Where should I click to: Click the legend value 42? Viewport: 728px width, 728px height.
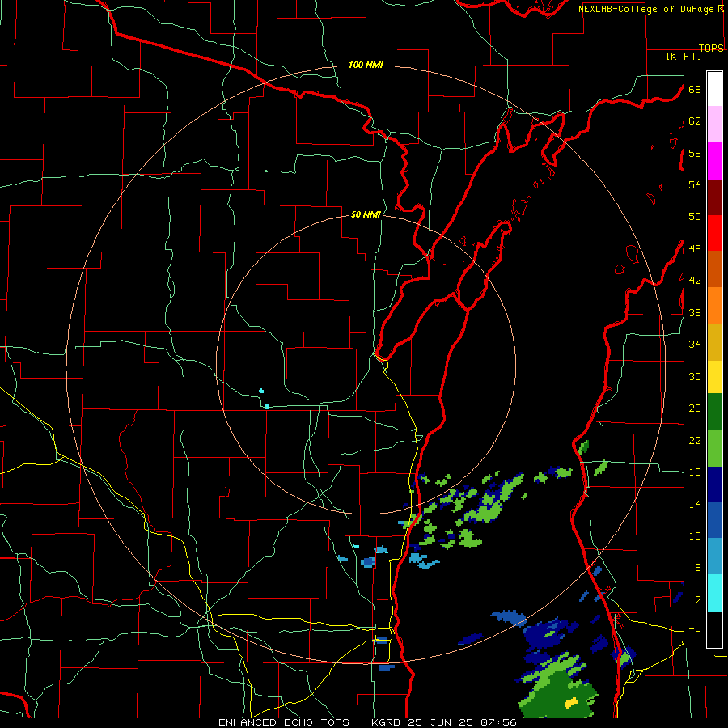[695, 281]
